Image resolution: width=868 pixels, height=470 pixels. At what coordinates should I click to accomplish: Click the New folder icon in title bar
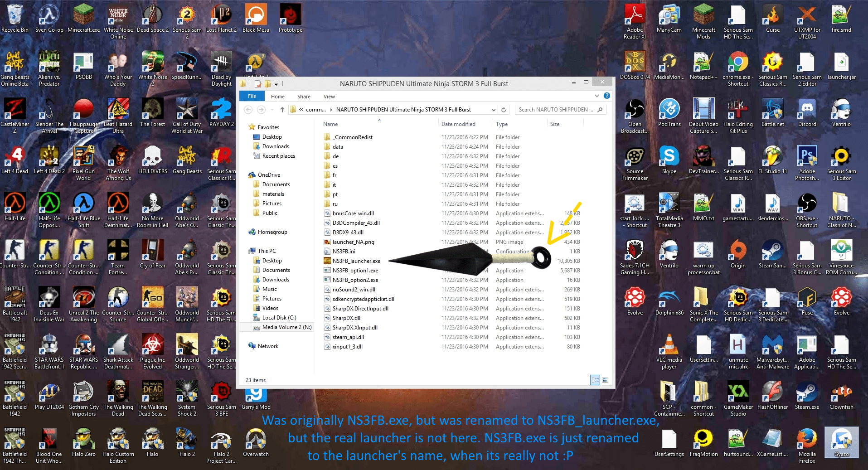click(x=267, y=83)
